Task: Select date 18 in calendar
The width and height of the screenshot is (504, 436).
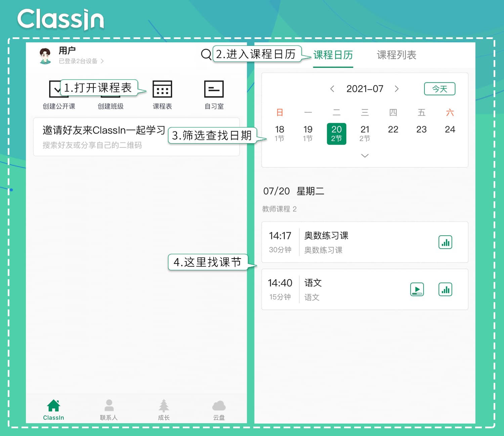Action: pyautogui.click(x=280, y=133)
